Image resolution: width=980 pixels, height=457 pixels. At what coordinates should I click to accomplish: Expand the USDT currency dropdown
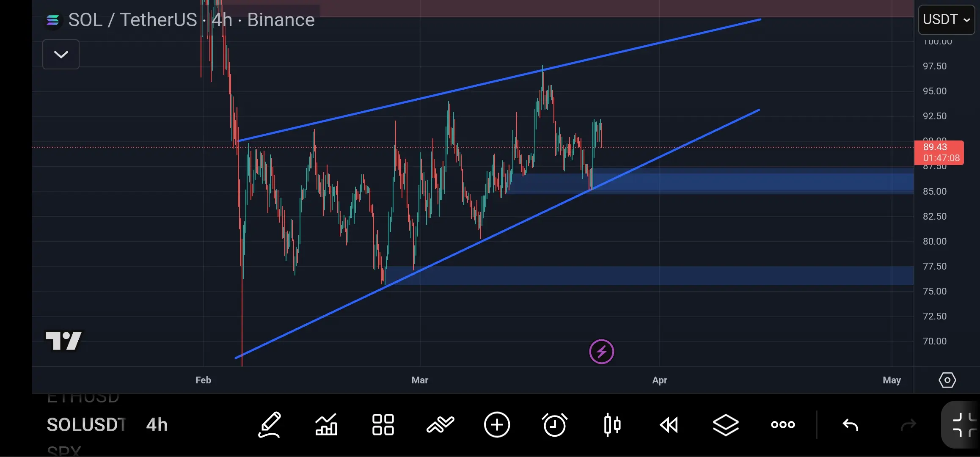click(946, 19)
